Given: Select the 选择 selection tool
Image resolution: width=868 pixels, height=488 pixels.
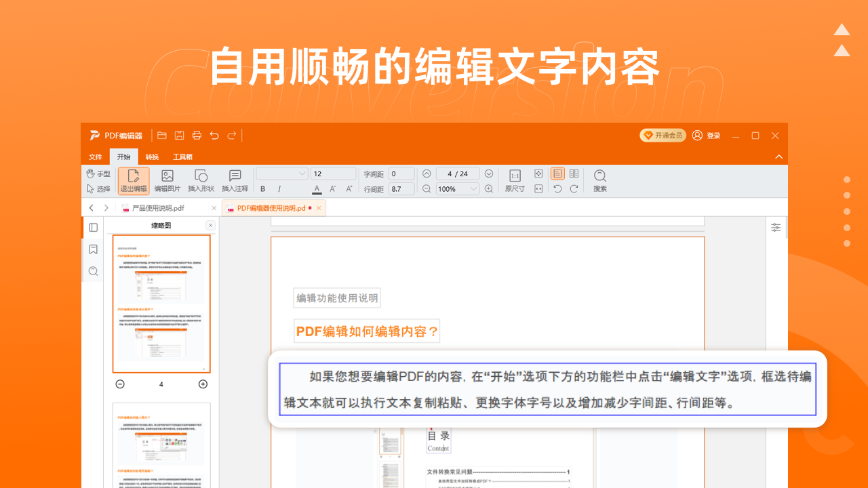Looking at the screenshot, I should click(100, 188).
